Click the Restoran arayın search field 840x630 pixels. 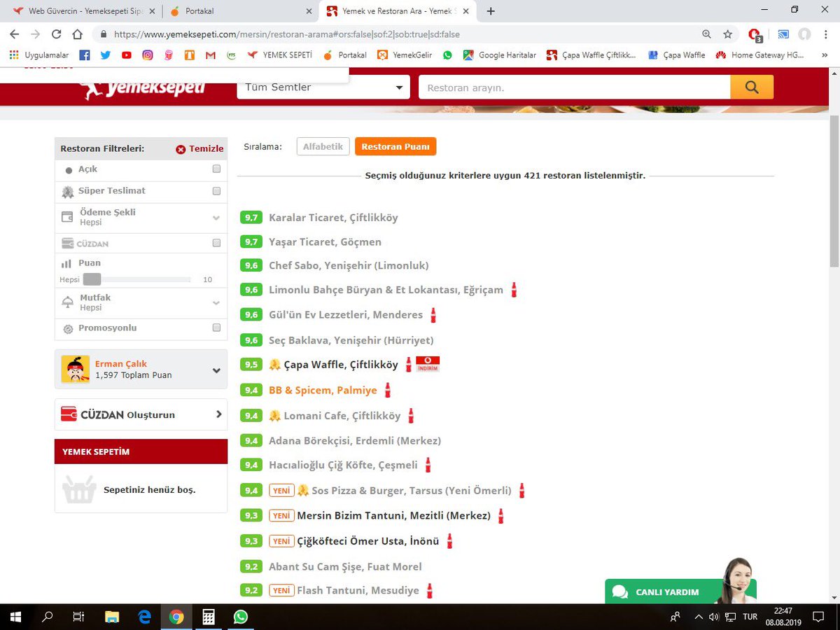pyautogui.click(x=574, y=87)
